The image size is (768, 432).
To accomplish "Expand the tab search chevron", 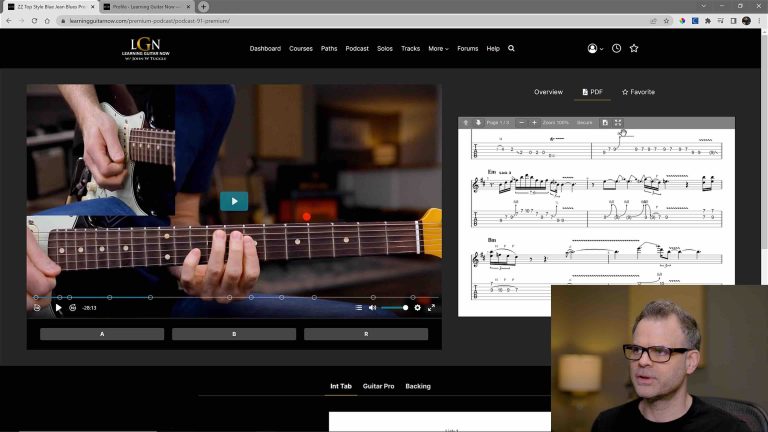I will pyautogui.click(x=704, y=6).
